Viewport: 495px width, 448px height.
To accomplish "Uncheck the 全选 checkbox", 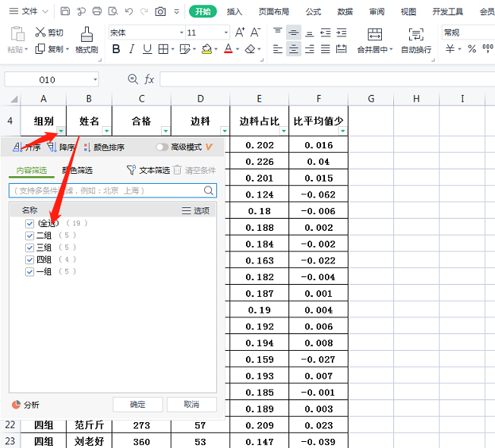I will [x=30, y=223].
